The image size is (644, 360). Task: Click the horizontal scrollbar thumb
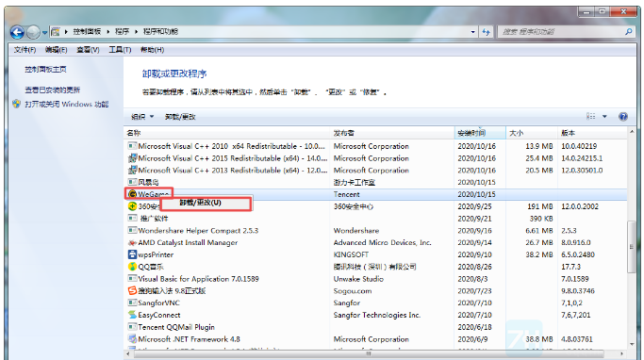pyautogui.click(x=369, y=353)
